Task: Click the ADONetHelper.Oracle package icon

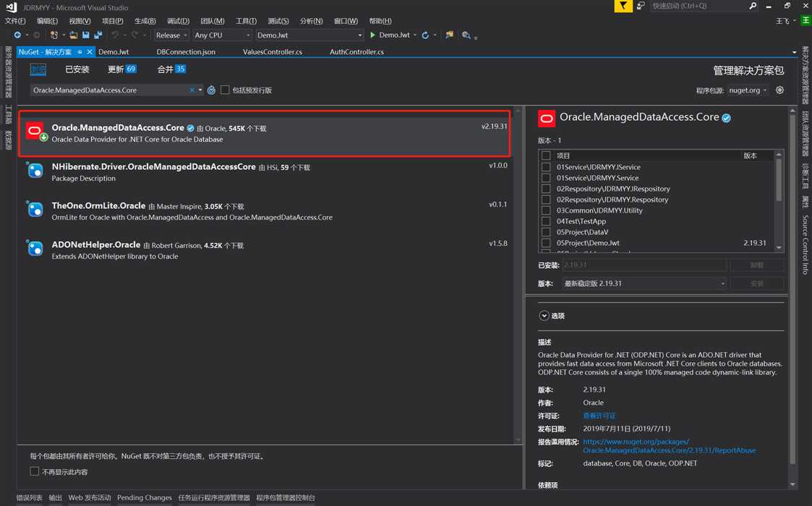Action: tap(35, 248)
